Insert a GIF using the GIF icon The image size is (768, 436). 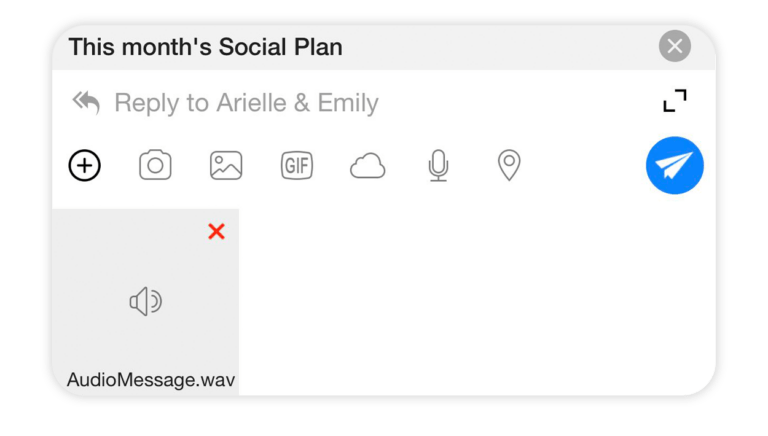[x=297, y=165]
